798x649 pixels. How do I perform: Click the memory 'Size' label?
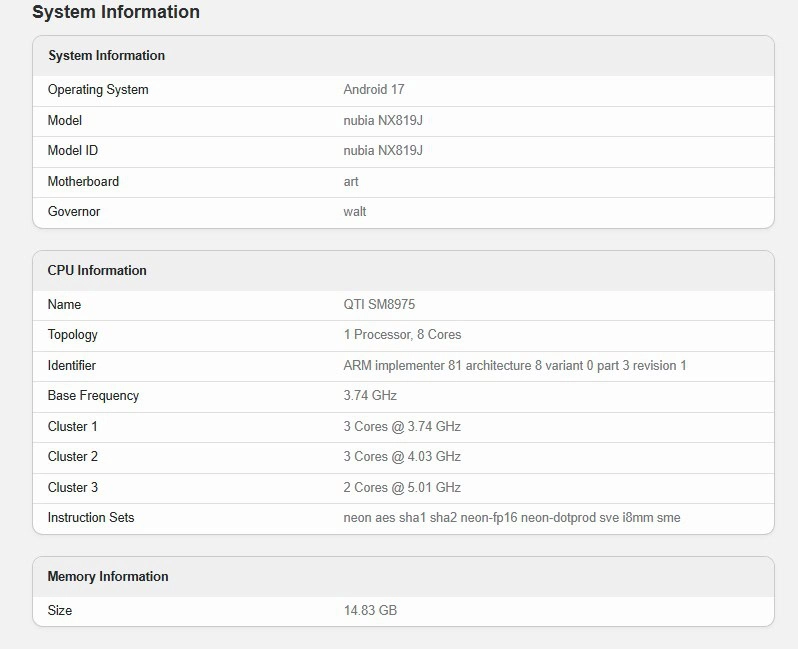coord(60,611)
